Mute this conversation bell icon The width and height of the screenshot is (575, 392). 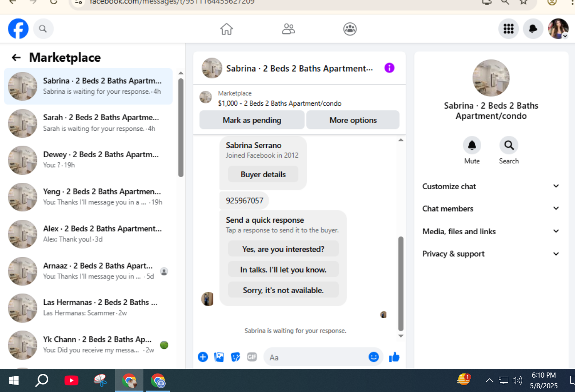point(472,146)
